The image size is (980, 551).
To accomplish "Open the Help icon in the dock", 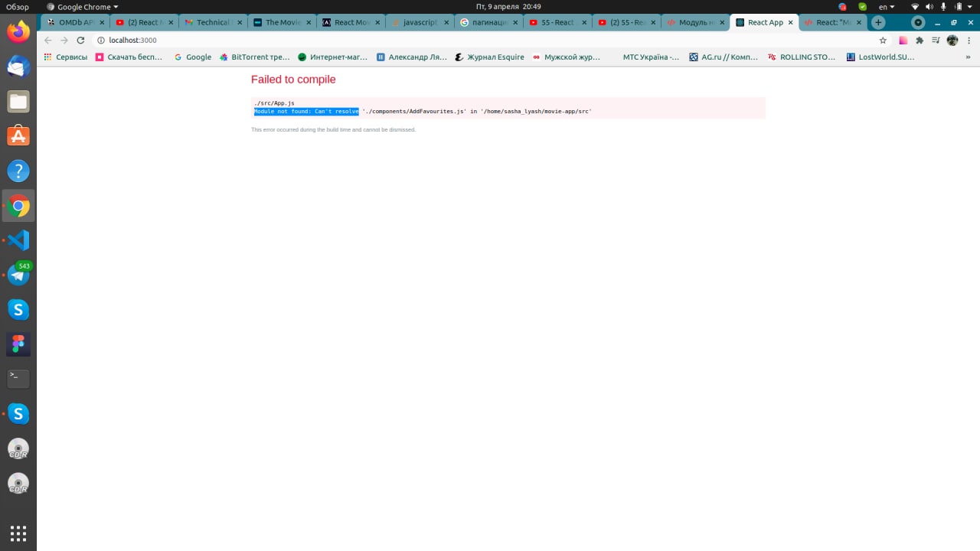I will click(18, 171).
